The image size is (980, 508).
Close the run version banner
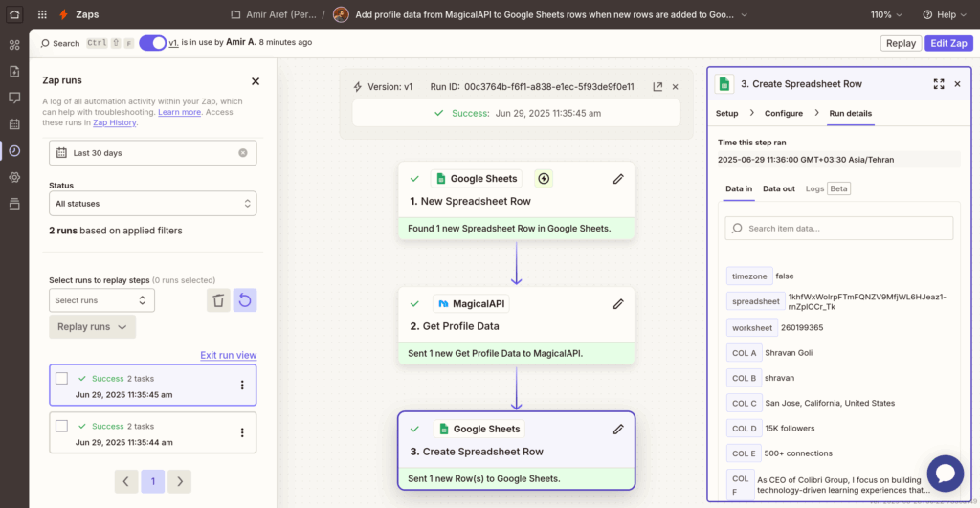(675, 87)
